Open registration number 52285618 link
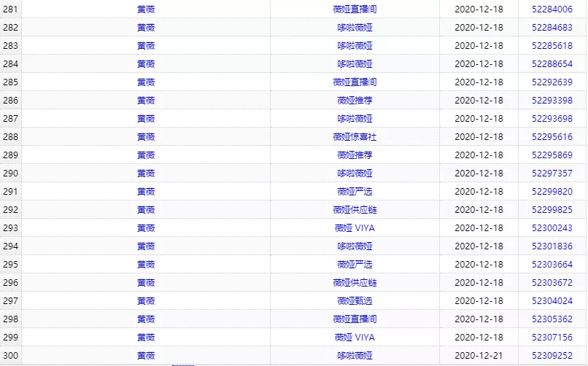Viewport: 588px width, 366px height. (x=552, y=46)
